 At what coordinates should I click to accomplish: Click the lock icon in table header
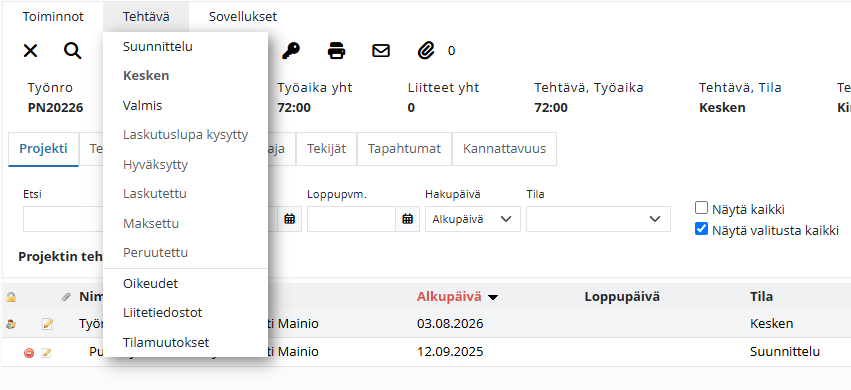tap(10, 297)
